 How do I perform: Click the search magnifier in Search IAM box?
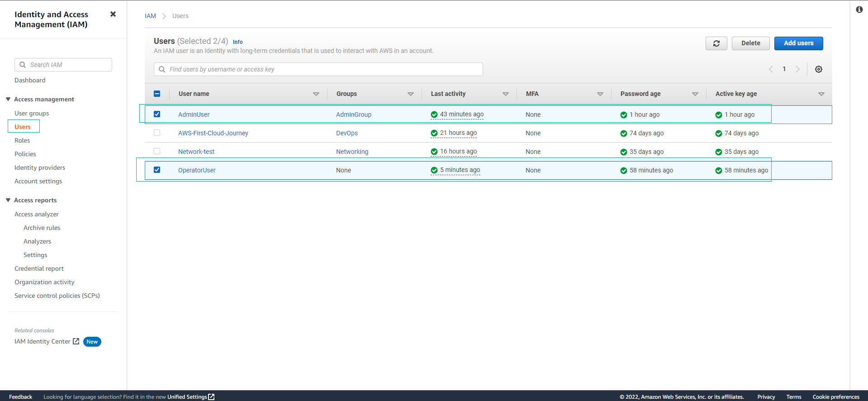coord(23,65)
